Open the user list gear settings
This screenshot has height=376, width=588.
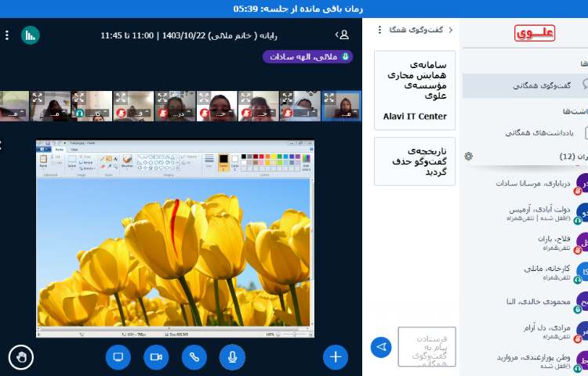469,157
